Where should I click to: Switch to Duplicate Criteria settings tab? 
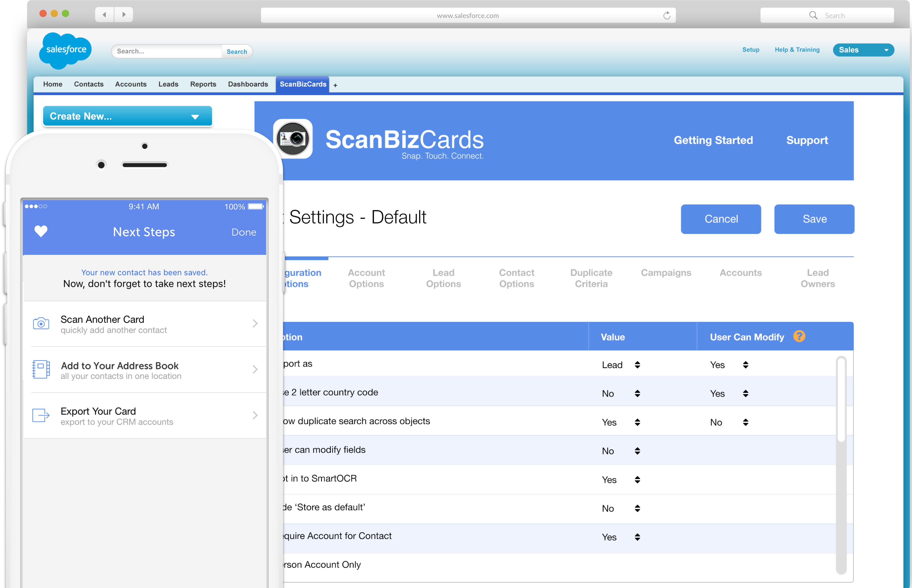point(591,278)
